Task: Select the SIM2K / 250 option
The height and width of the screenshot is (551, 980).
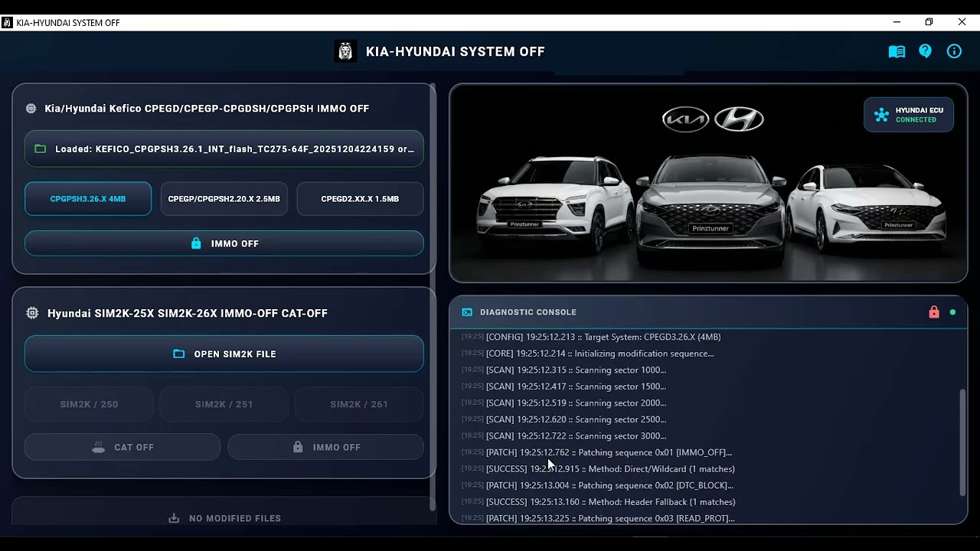Action: tap(89, 404)
